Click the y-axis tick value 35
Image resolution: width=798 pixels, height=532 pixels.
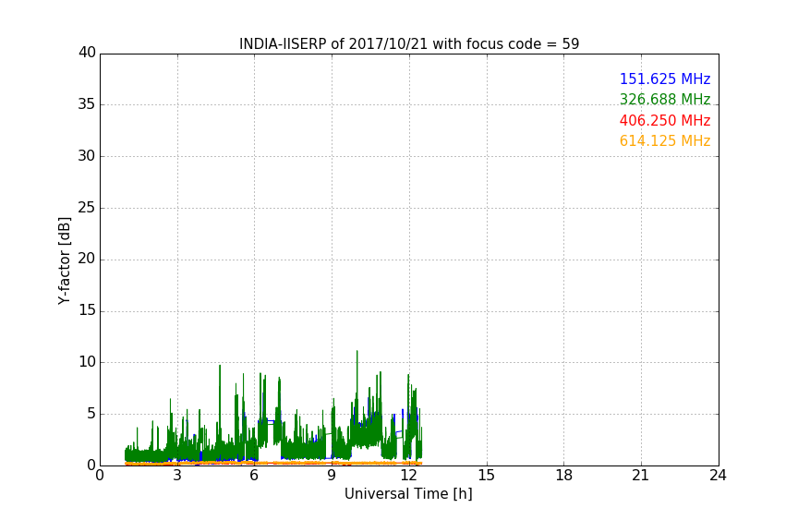[87, 104]
